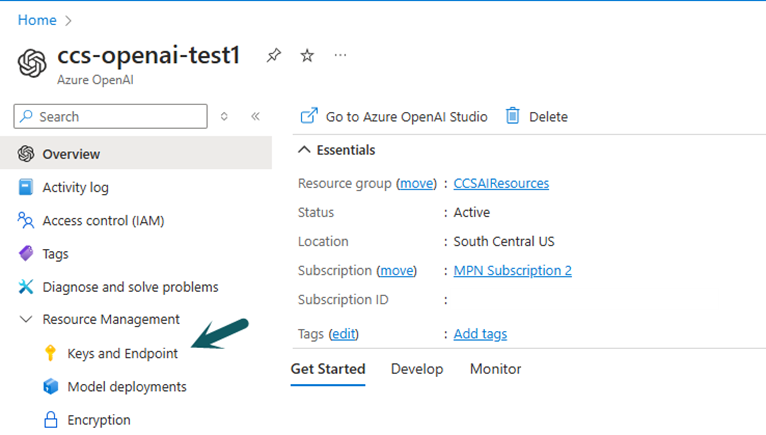Click the Subscription ID label
Viewport: 766px width, 435px height.
tap(343, 300)
